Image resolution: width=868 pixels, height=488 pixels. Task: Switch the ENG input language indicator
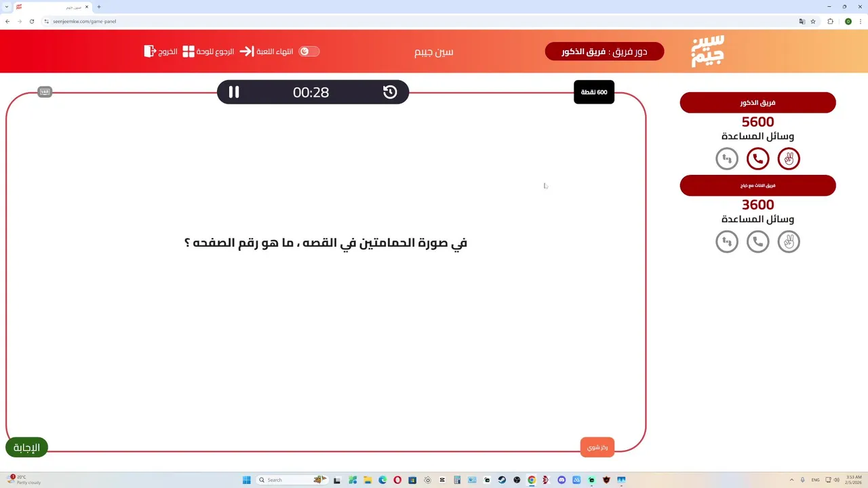(x=815, y=480)
